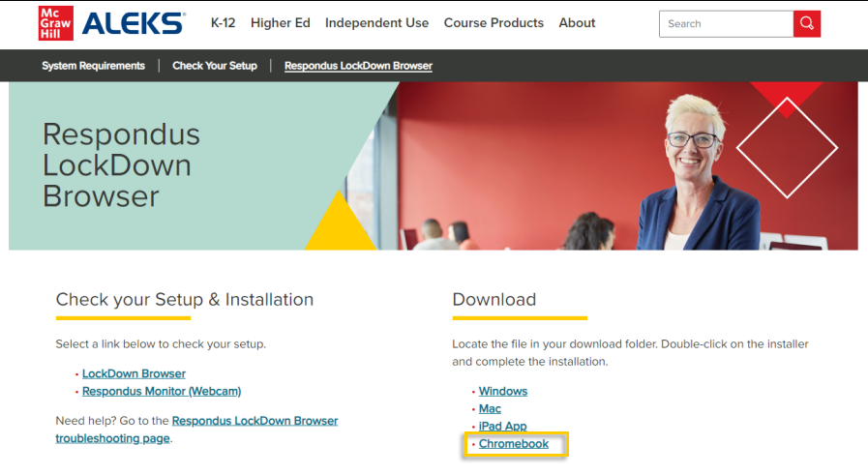Visit the Respondus LockDown Browser troubleshooting page link
This screenshot has height=475, width=868.
pos(254,421)
